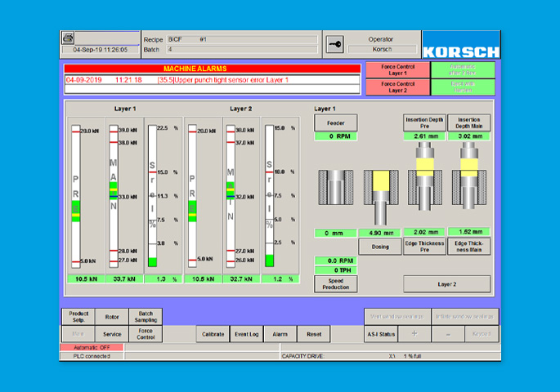Click the 32.7 kN main force value
560x392 pixels.
241,279
